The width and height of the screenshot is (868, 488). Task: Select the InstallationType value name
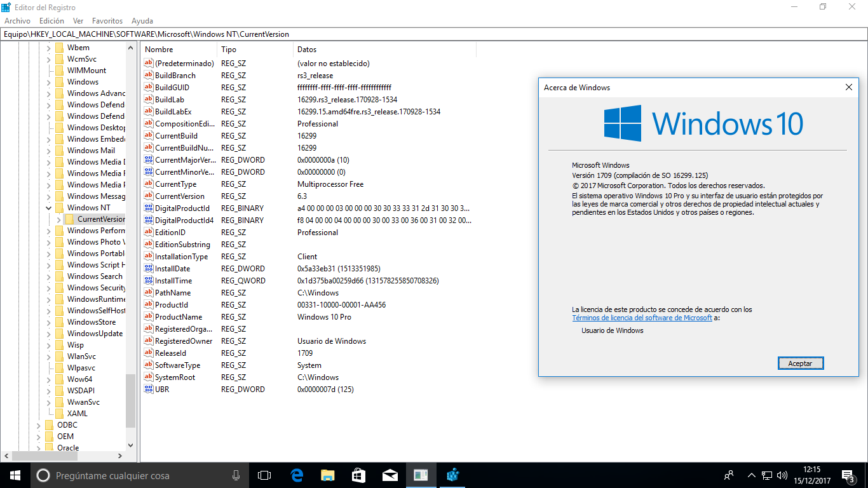click(181, 257)
